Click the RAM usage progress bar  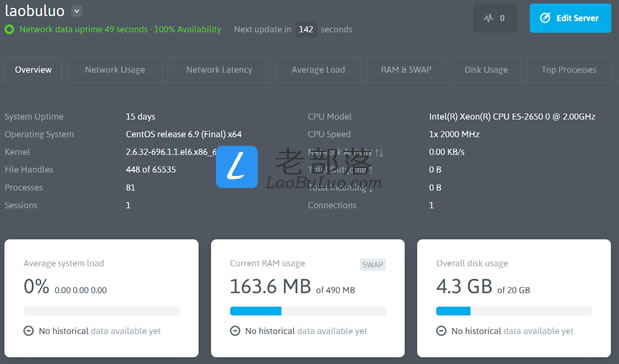(308, 311)
